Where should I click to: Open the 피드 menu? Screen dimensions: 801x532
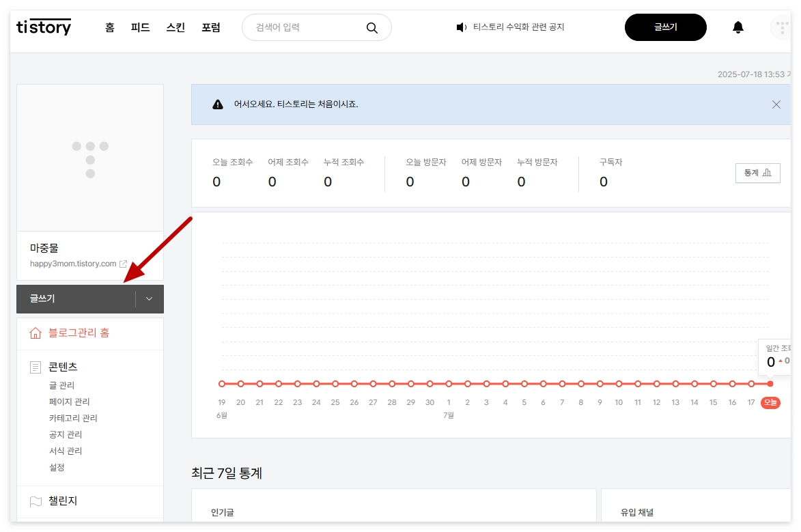139,27
